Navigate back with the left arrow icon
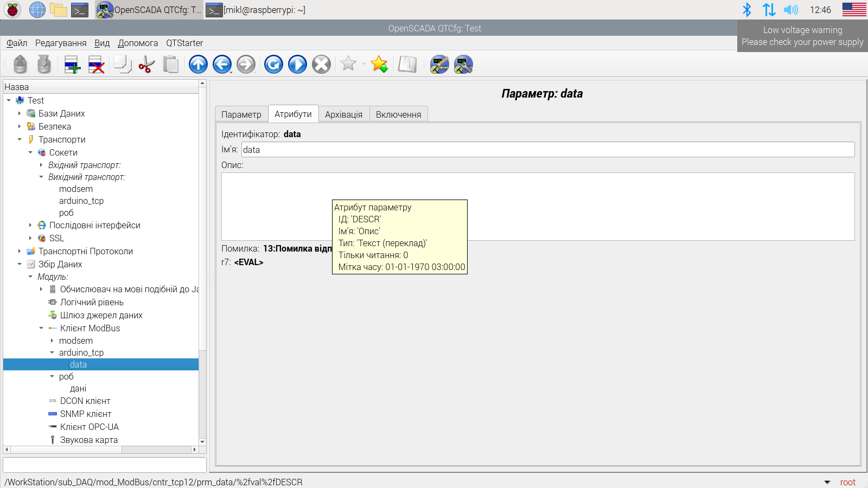The image size is (868, 488). 222,65
